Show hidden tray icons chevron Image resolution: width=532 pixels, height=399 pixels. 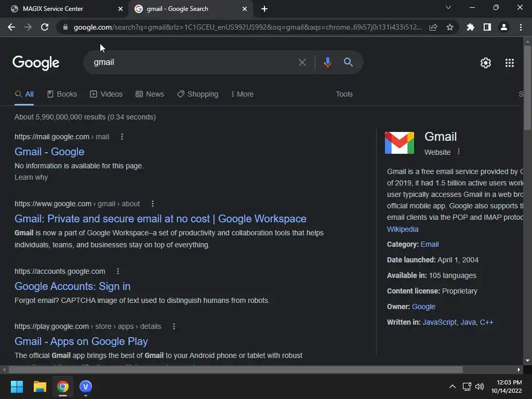pyautogui.click(x=453, y=387)
